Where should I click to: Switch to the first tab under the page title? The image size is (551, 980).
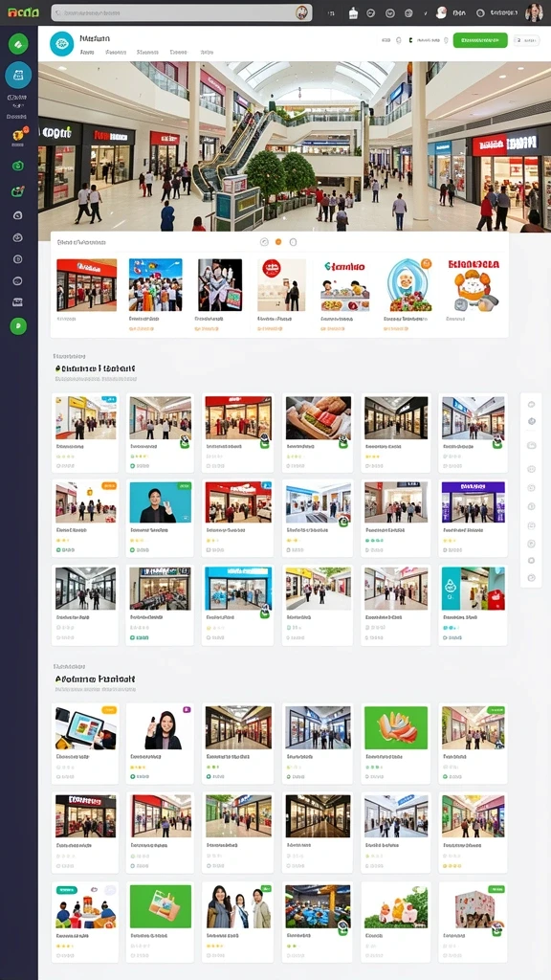point(87,54)
